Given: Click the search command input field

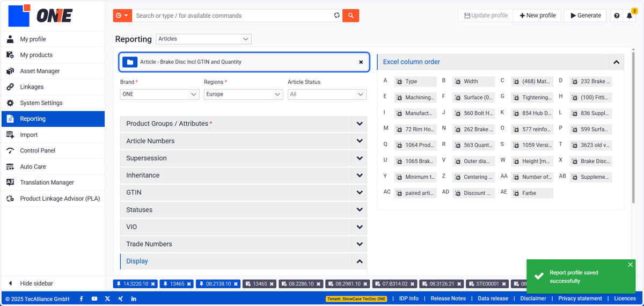Looking at the screenshot, I should (232, 16).
